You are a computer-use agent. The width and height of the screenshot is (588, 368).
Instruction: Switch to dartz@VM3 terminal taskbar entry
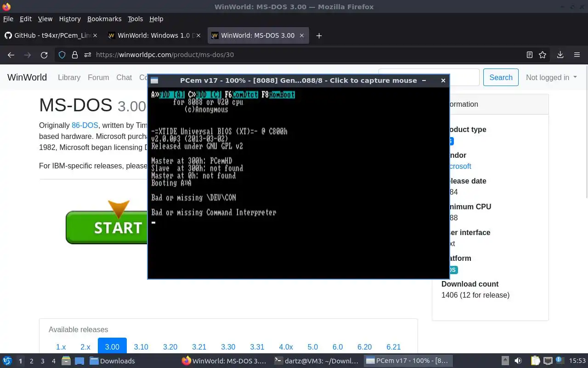coord(316,361)
